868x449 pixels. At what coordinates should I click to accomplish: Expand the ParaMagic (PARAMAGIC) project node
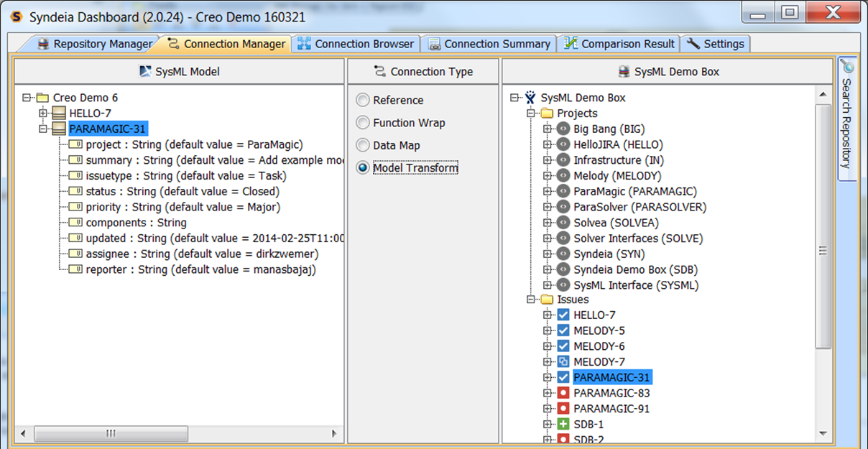[548, 192]
